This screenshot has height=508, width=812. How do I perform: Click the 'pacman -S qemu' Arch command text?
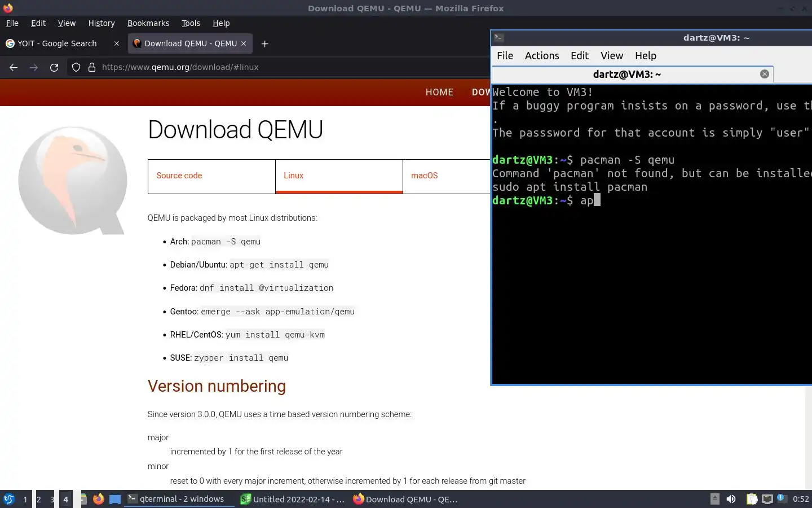(226, 242)
